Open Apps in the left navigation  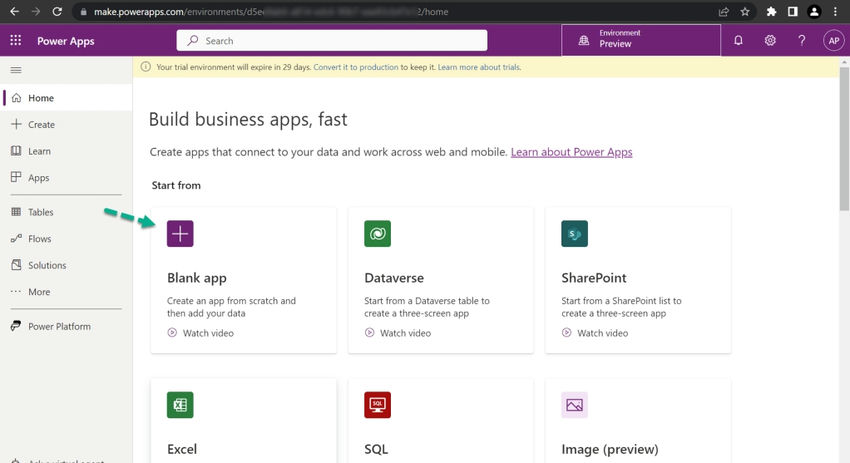click(38, 178)
